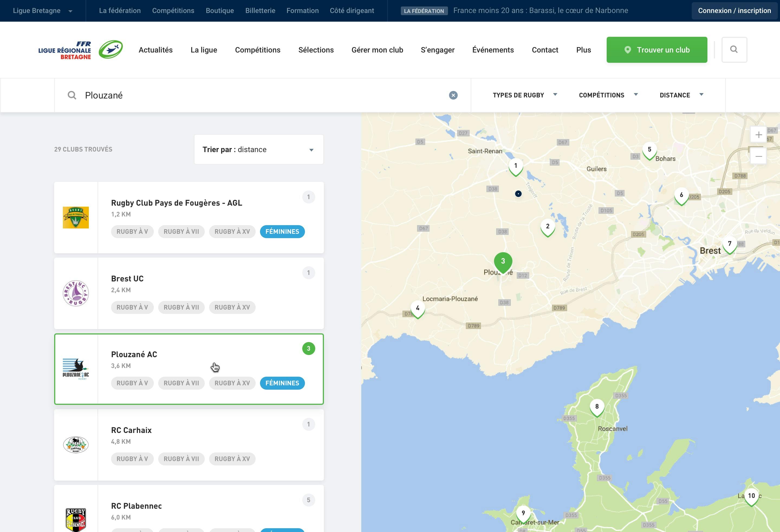
Task: Open the Trier par distance sort menu
Action: (258, 149)
